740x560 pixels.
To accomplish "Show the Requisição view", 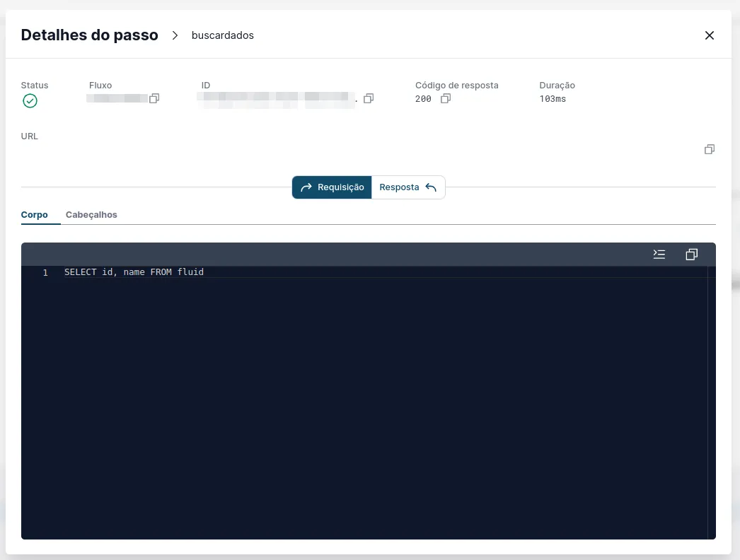I will click(332, 187).
